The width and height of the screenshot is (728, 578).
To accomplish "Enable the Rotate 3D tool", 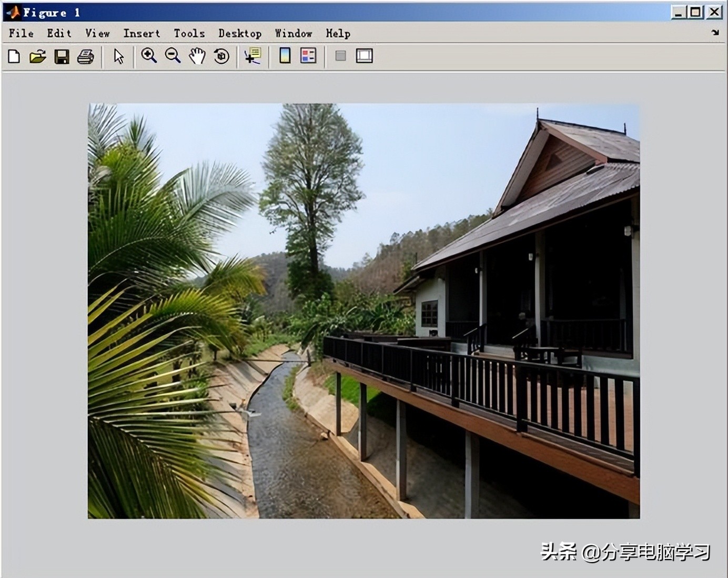I will click(x=221, y=56).
